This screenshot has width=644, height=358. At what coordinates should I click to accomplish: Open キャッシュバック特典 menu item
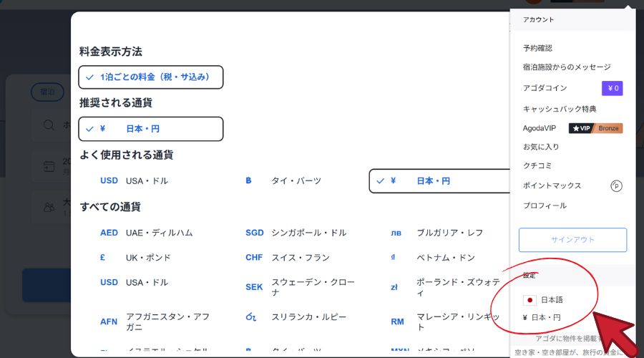click(x=560, y=109)
